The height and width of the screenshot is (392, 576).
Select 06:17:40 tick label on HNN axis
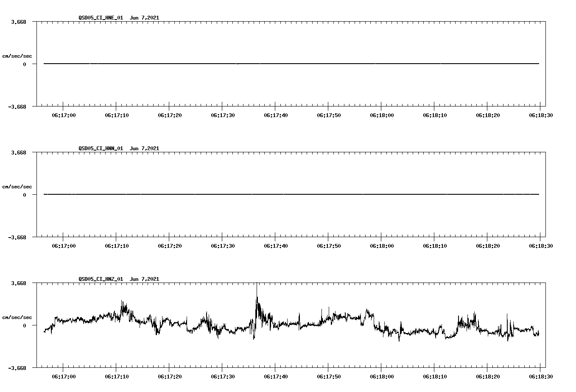[x=276, y=246]
